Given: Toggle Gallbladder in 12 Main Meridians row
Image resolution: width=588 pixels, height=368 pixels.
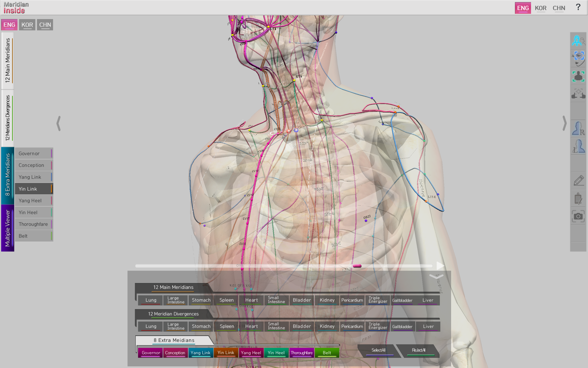Looking at the screenshot, I should point(402,300).
